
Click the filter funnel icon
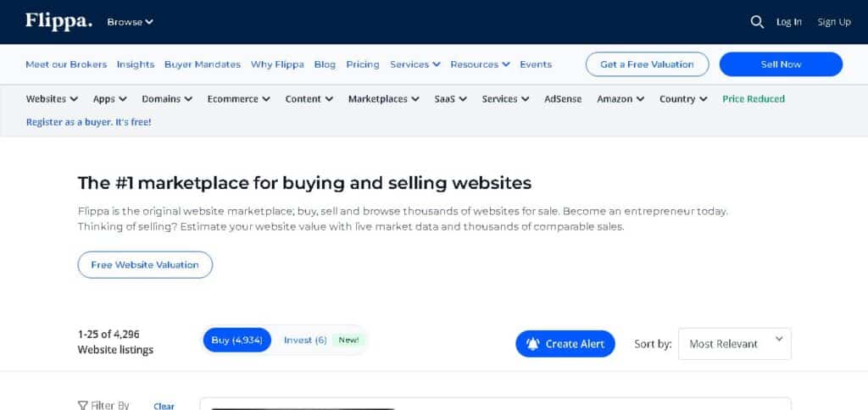[83, 406]
